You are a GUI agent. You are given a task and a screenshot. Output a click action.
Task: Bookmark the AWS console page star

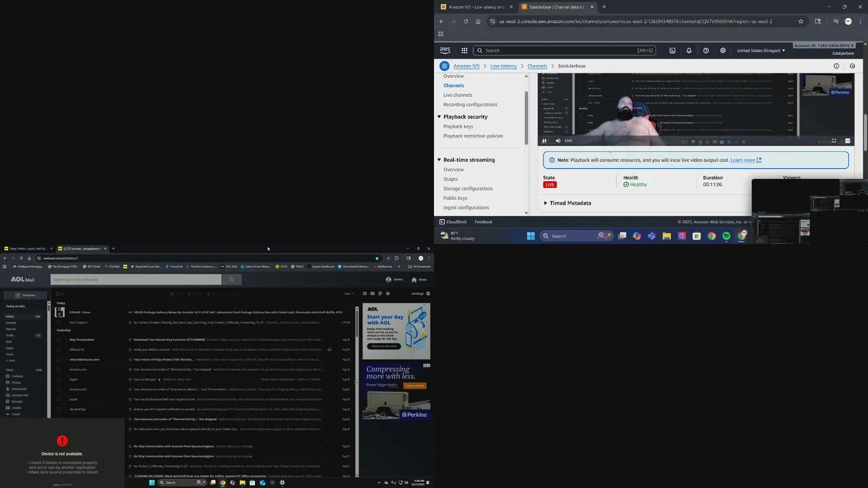pyautogui.click(x=801, y=21)
